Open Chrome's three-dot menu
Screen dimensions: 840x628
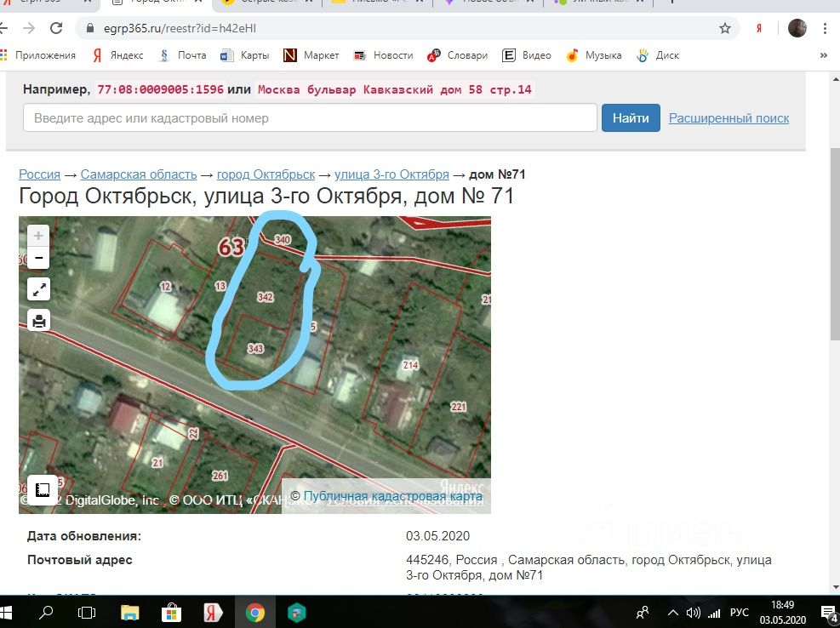pos(825,28)
